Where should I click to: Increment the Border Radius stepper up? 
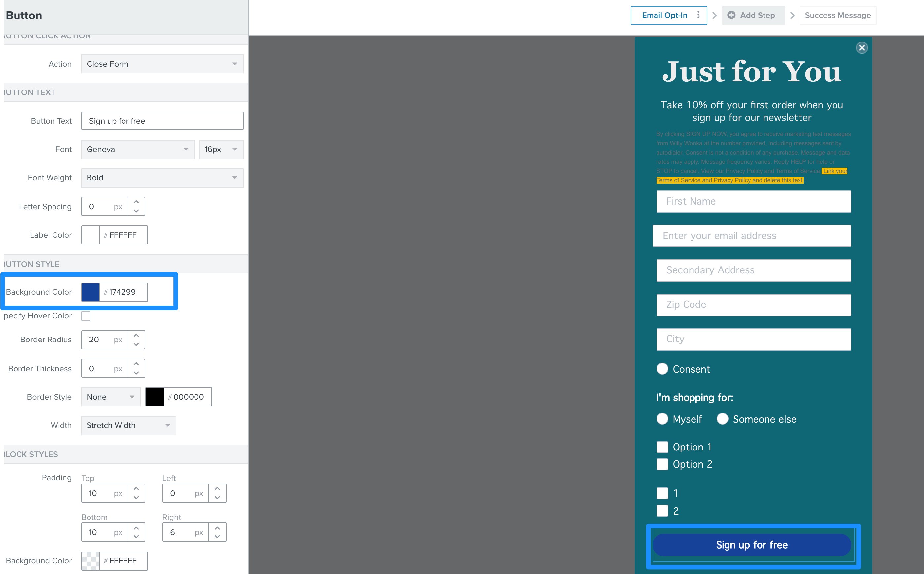[x=136, y=335]
